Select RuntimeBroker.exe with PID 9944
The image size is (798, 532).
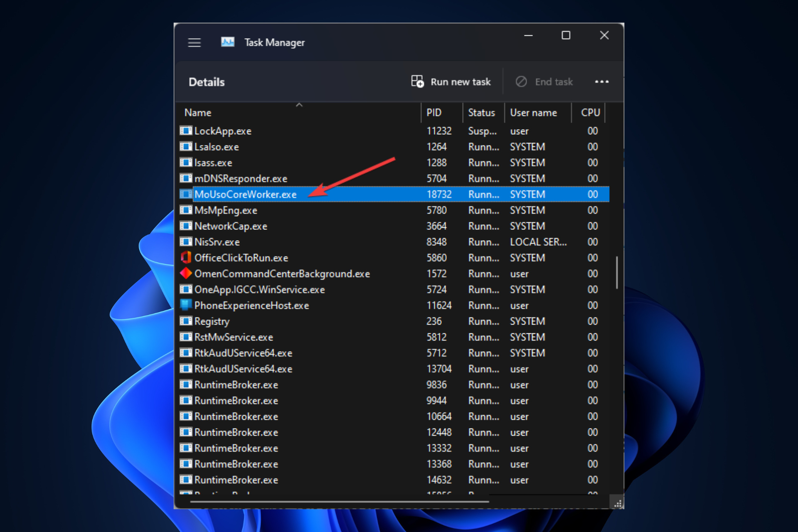pos(236,401)
